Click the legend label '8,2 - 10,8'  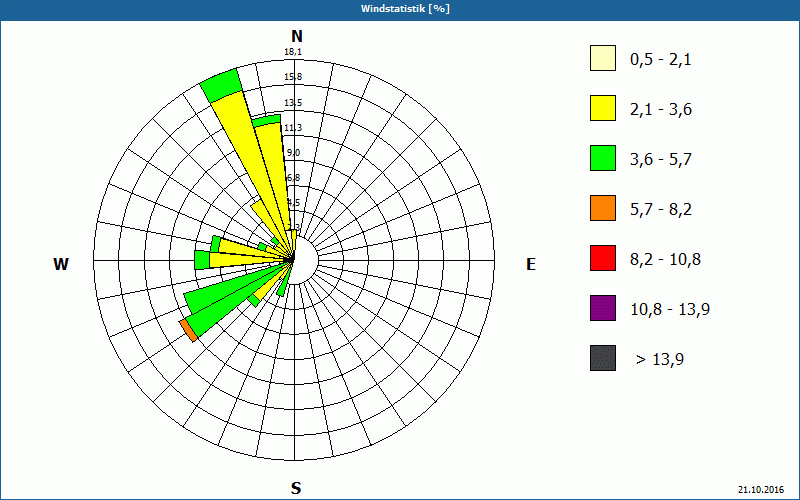(665, 260)
